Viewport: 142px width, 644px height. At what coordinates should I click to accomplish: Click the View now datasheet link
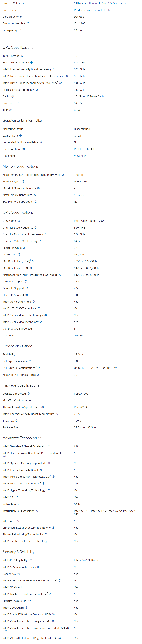click(x=80, y=156)
